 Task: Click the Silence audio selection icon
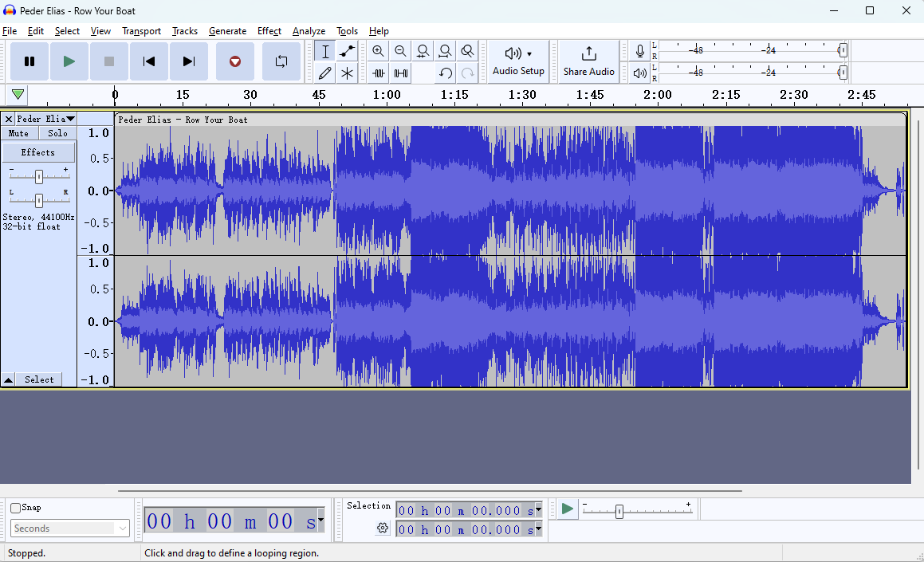click(401, 73)
